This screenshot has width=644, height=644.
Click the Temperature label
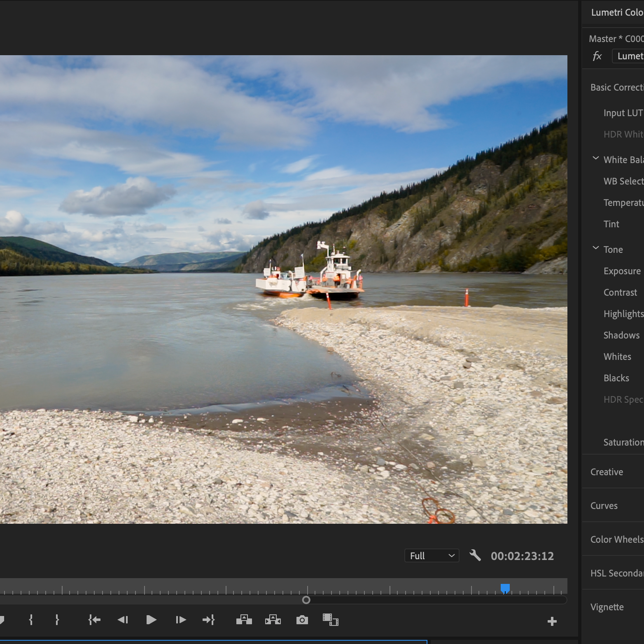pyautogui.click(x=623, y=203)
